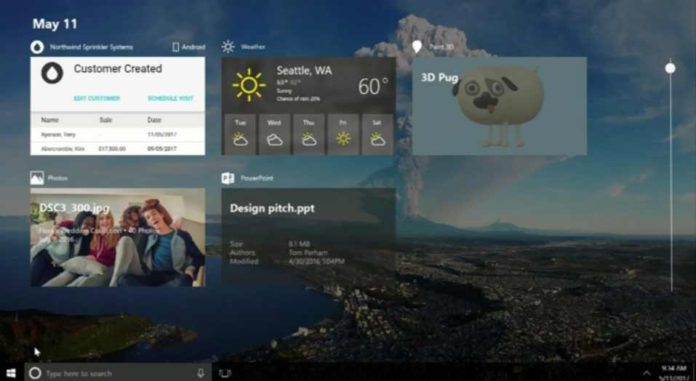Open the 3D Pug activity card
Viewport: 696px width, 381px height.
[499, 106]
